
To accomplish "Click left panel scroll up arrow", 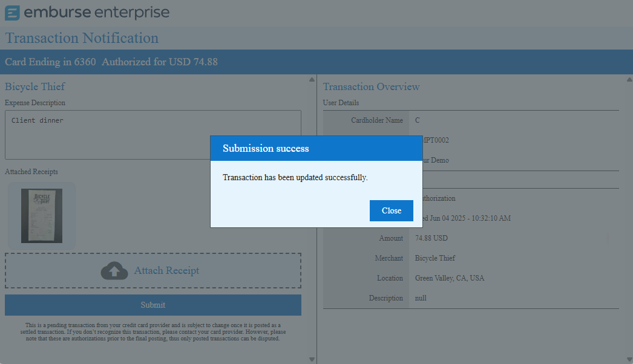I will 312,80.
